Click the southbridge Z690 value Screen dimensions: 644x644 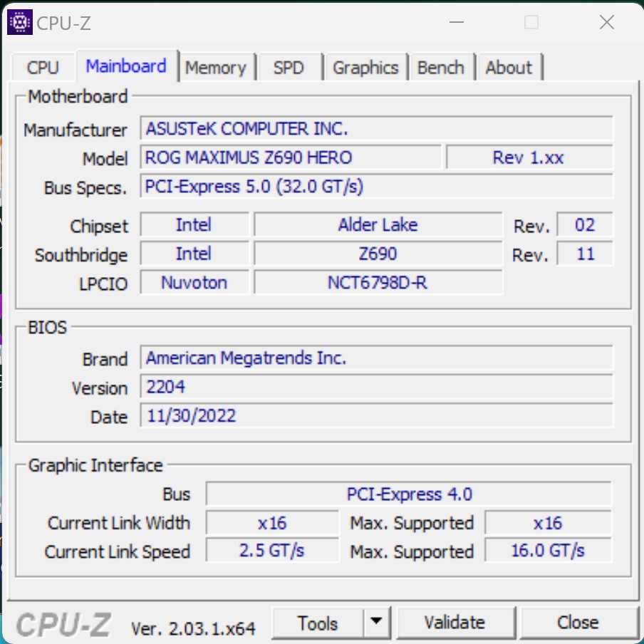pyautogui.click(x=378, y=254)
